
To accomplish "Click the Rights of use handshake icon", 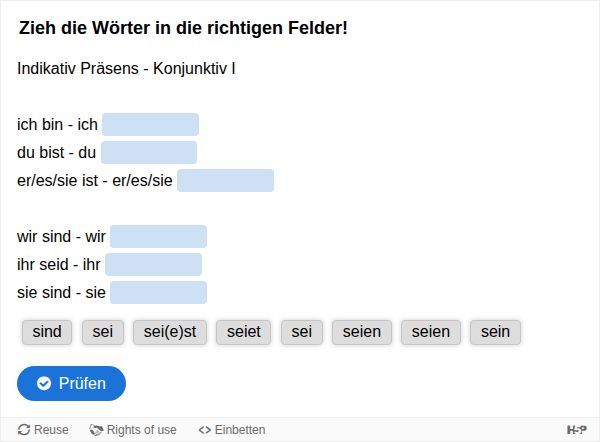I will [x=96, y=430].
